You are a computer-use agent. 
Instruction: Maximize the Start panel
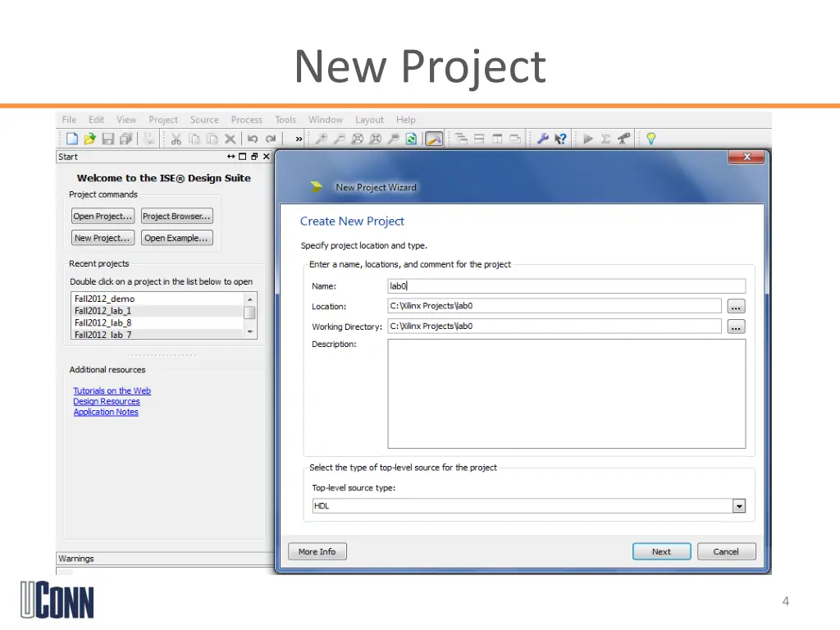tap(242, 157)
